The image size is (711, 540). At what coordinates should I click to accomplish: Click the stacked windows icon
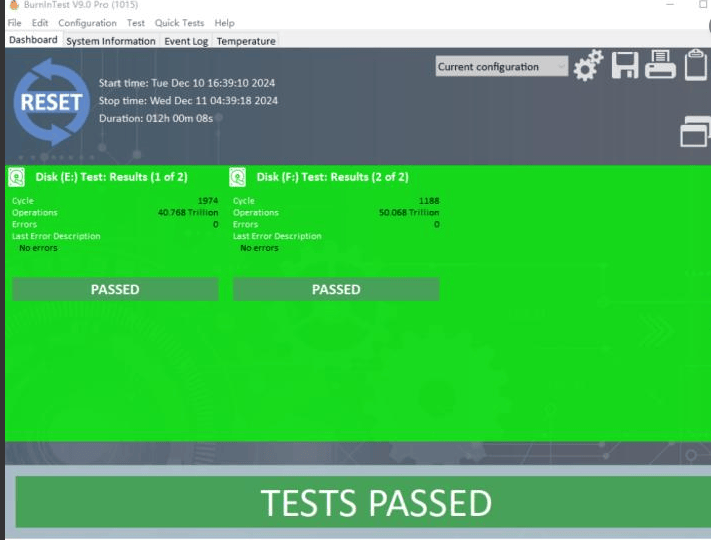click(x=694, y=131)
